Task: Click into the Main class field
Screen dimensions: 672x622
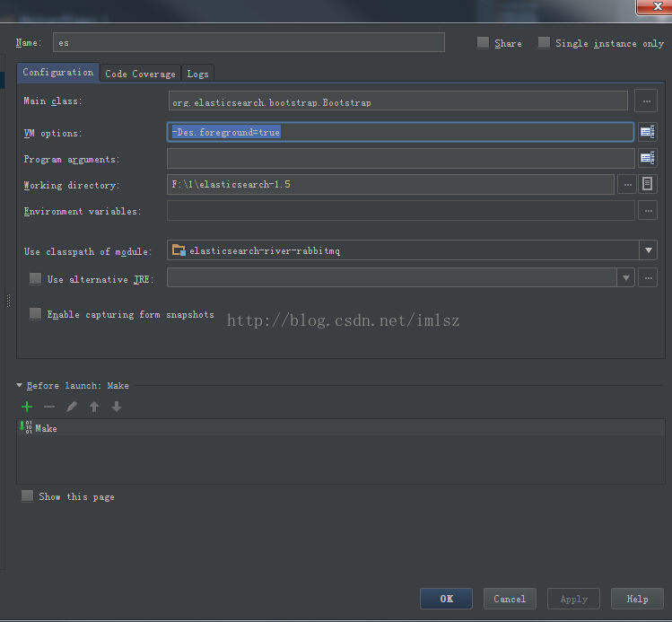Action: 398,101
